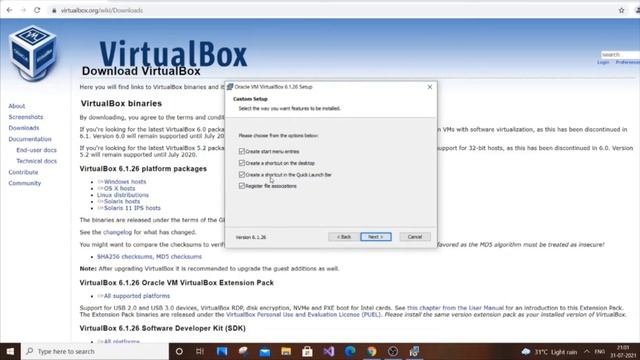Click the browser forward arrow
Viewport: 640px width, 360px height.
[x=23, y=10]
